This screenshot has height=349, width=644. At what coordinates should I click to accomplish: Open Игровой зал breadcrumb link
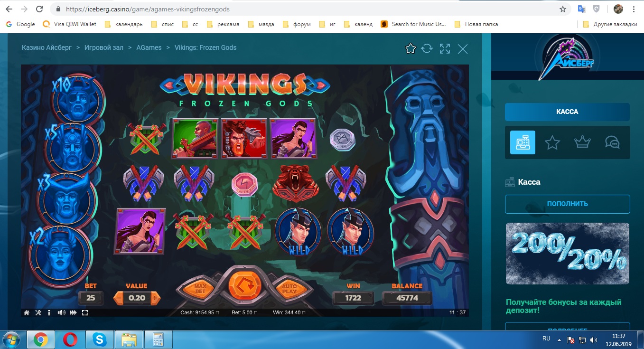(103, 47)
